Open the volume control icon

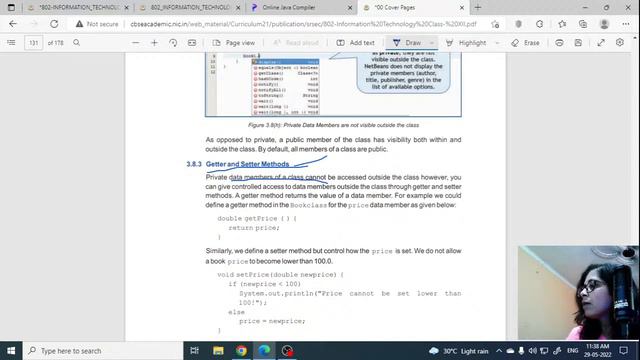point(532,351)
